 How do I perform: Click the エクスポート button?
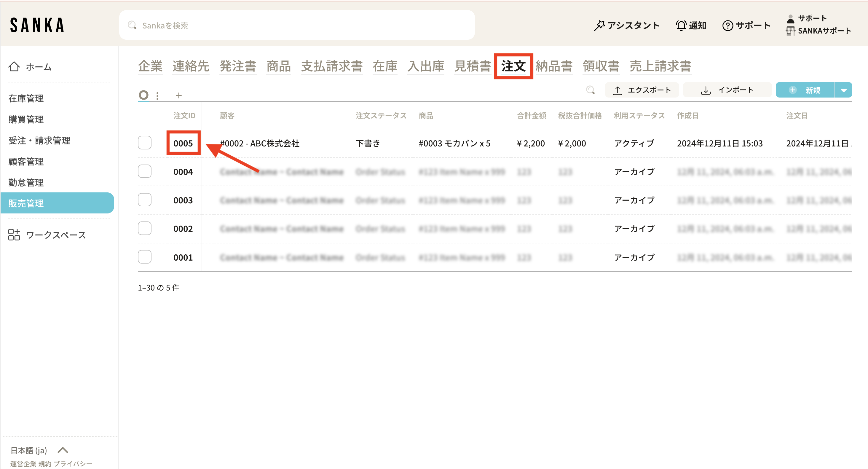642,90
